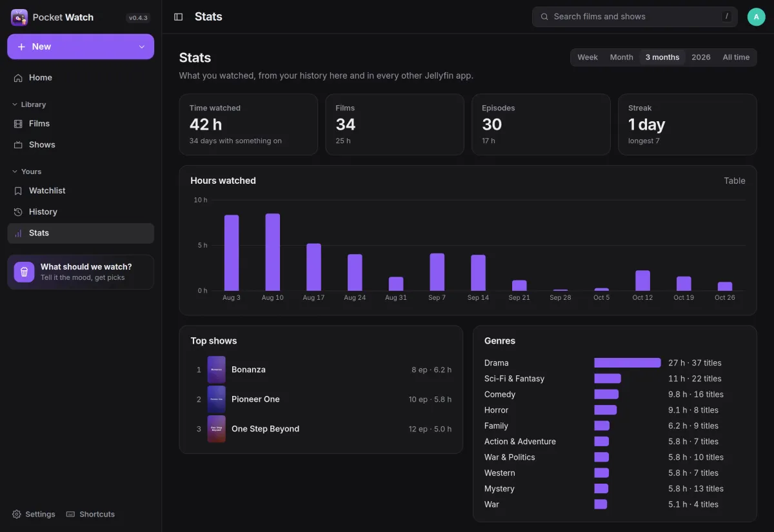Click the Bonanza poster thumbnail

pos(216,369)
